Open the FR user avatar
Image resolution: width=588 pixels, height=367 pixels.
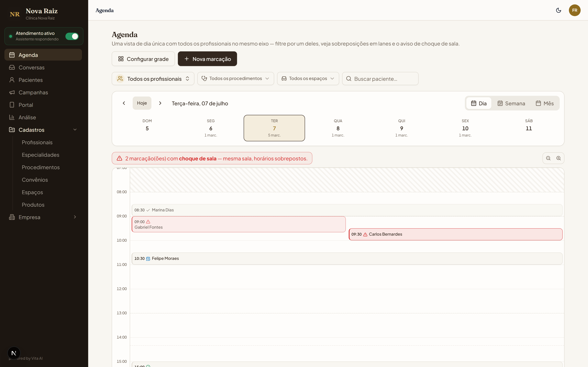574,10
